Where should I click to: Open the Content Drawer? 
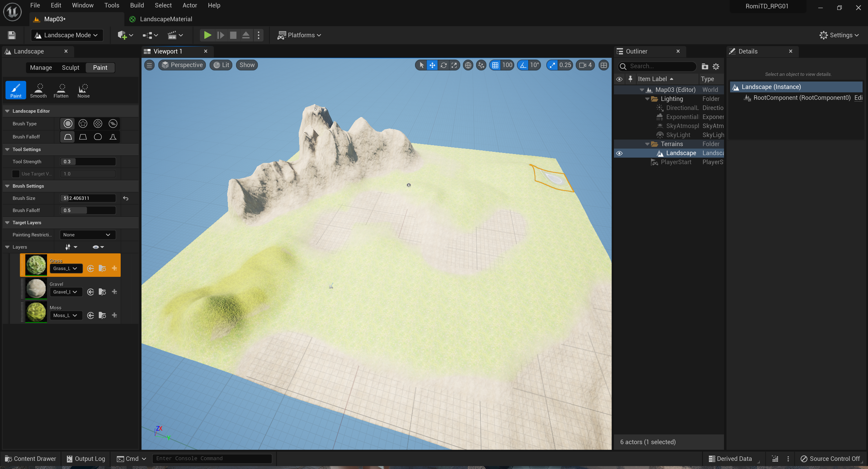pos(31,458)
